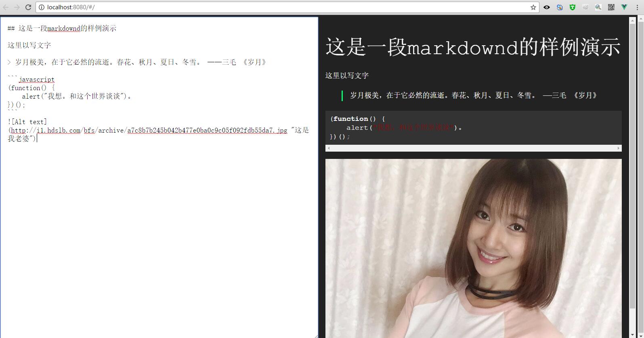Click the preview paragraph 这里以写文字
The height and width of the screenshot is (338, 644).
[347, 76]
